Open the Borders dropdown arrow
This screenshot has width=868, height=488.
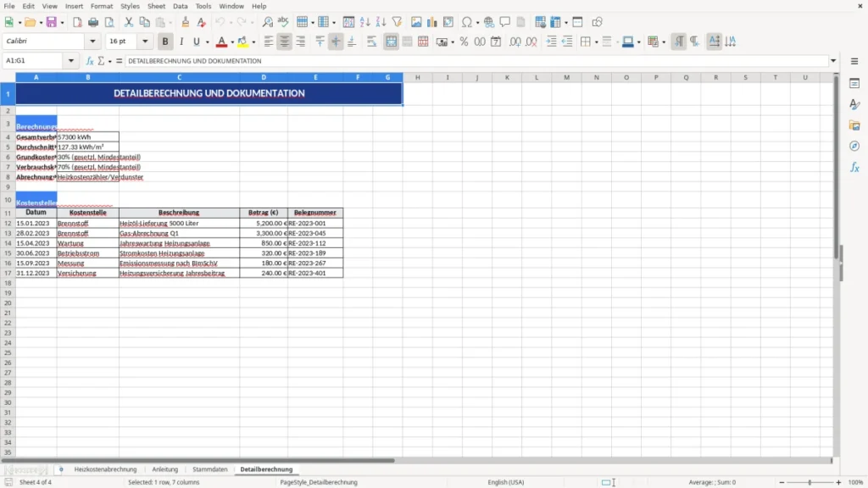(x=596, y=42)
